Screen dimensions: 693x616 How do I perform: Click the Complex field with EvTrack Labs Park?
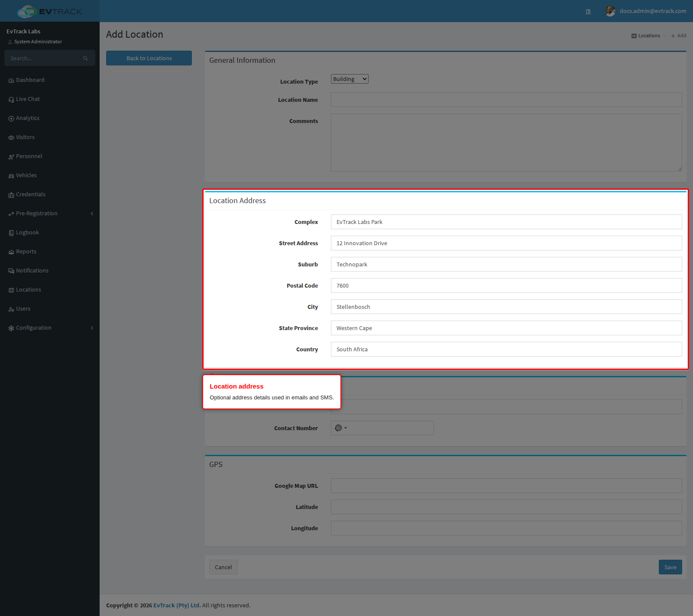(506, 222)
